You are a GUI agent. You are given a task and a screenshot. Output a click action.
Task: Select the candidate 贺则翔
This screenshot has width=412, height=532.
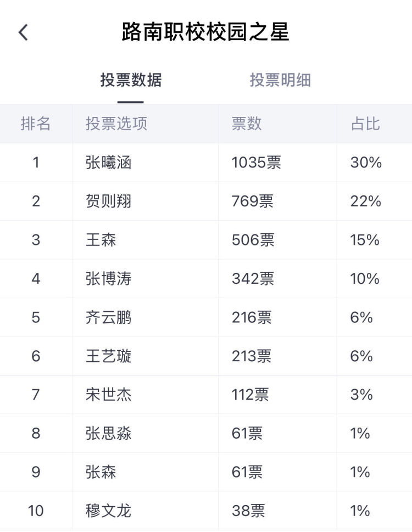[x=109, y=201]
